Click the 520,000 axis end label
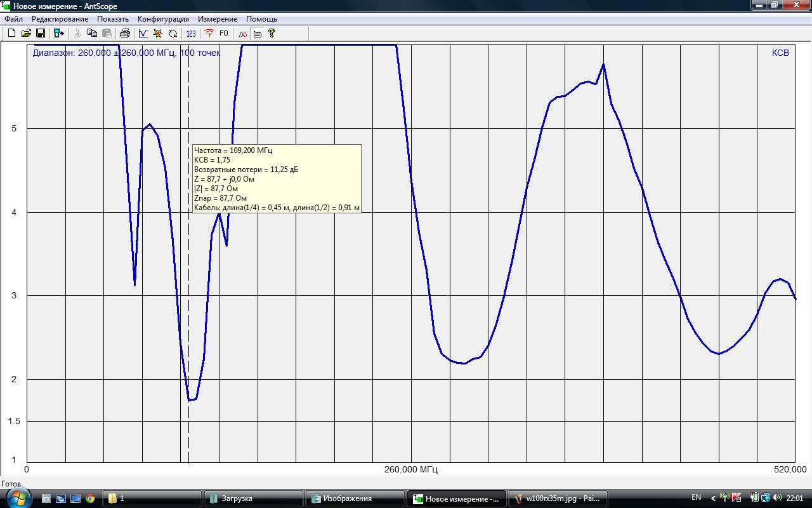Screen dimensions: 812x508 pos(790,469)
